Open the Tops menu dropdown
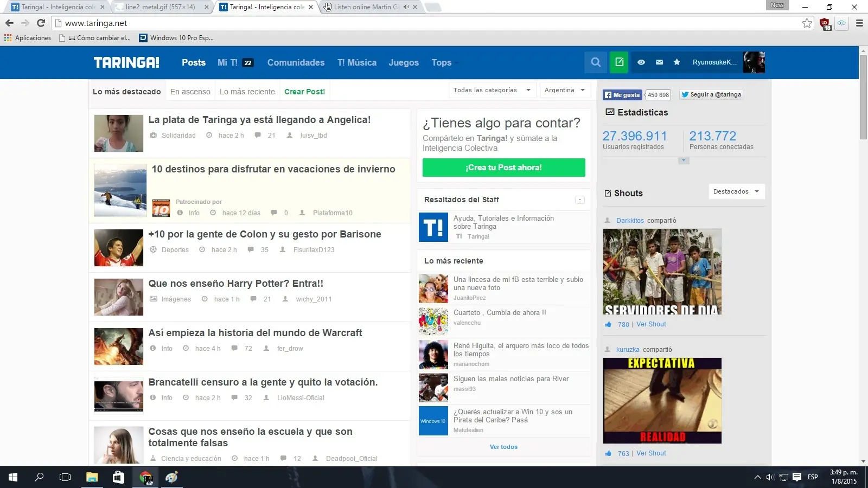868x488 pixels. tap(444, 63)
